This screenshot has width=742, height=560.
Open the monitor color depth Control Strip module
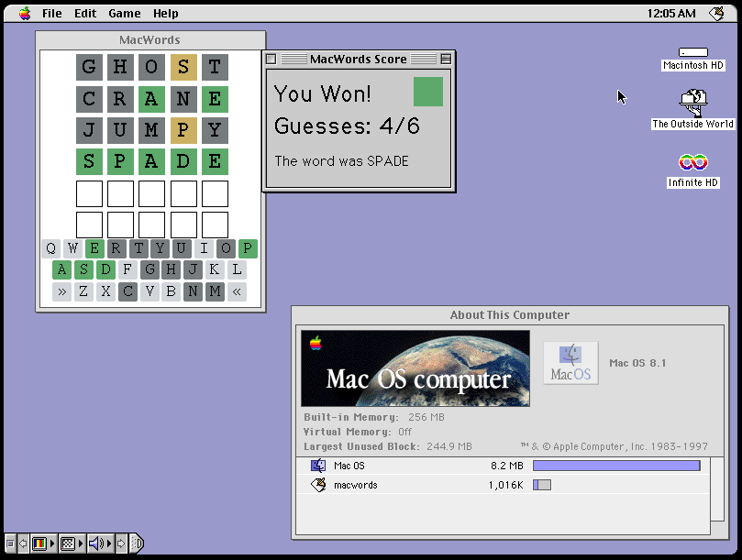pos(39,544)
